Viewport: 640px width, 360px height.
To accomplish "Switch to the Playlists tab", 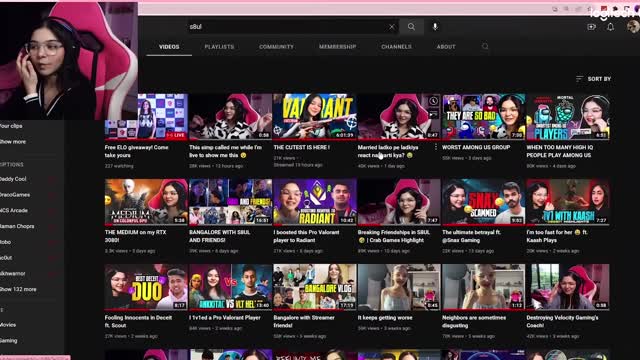I will 219,47.
